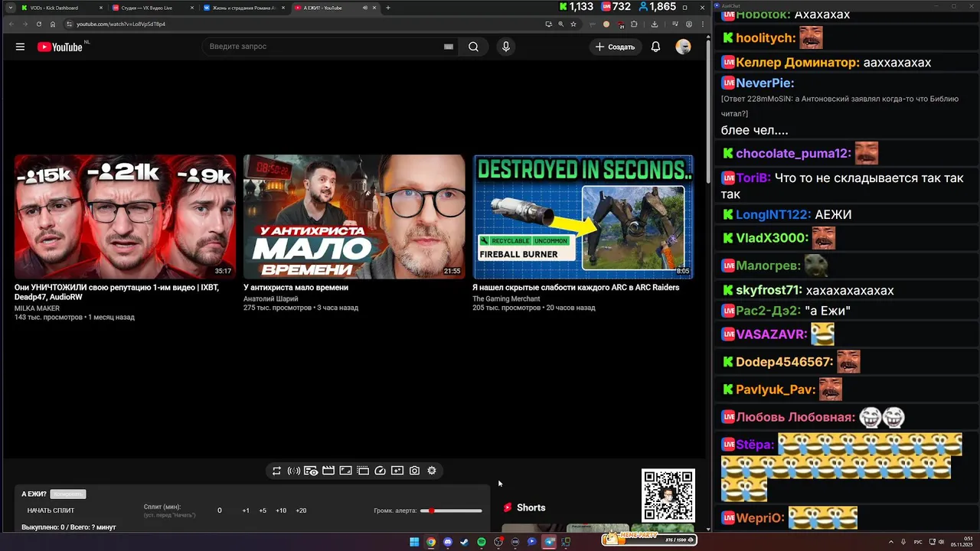Open the 'Они УНИЧТОЖИЛИ свою репутацию' video thumbnail
This screenshot has height=551, width=980.
[125, 217]
